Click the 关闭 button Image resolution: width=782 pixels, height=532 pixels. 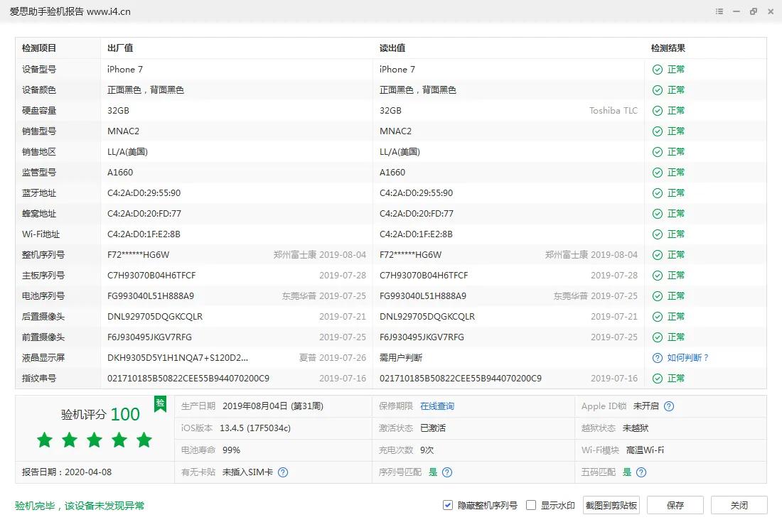[x=739, y=505]
